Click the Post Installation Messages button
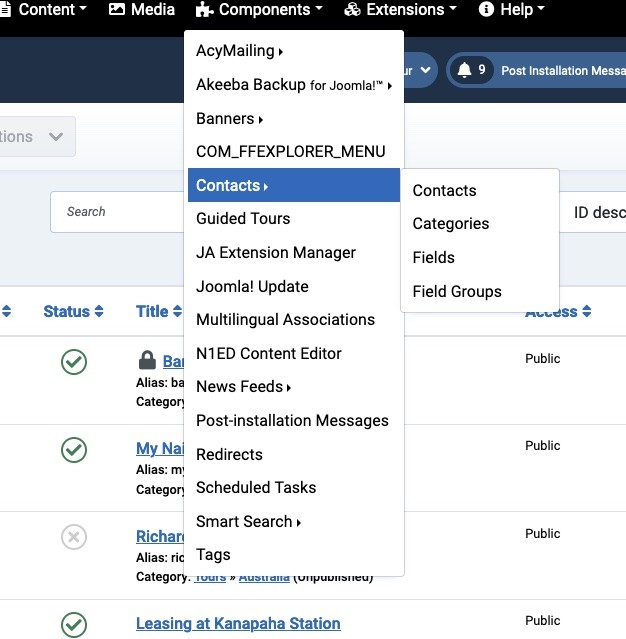This screenshot has height=639, width=626. tap(561, 71)
